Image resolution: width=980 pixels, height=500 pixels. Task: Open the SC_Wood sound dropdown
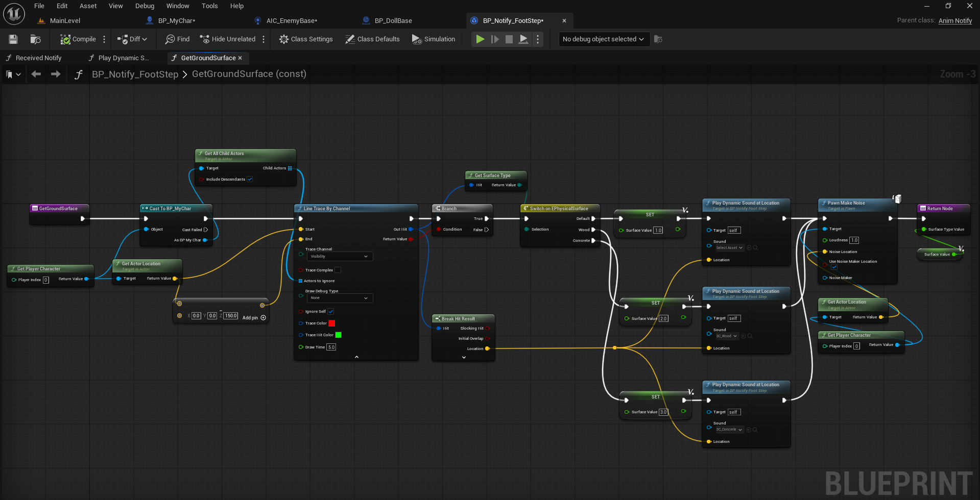tap(726, 336)
